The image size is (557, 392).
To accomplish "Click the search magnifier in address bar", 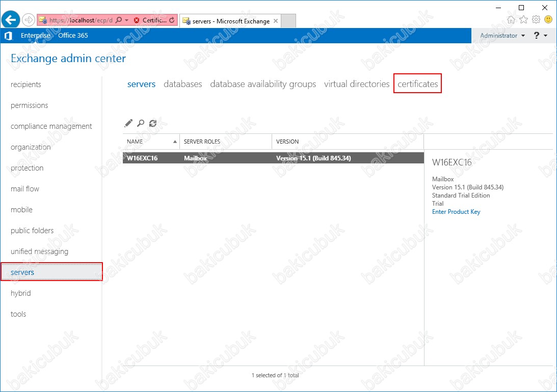I will click(119, 20).
